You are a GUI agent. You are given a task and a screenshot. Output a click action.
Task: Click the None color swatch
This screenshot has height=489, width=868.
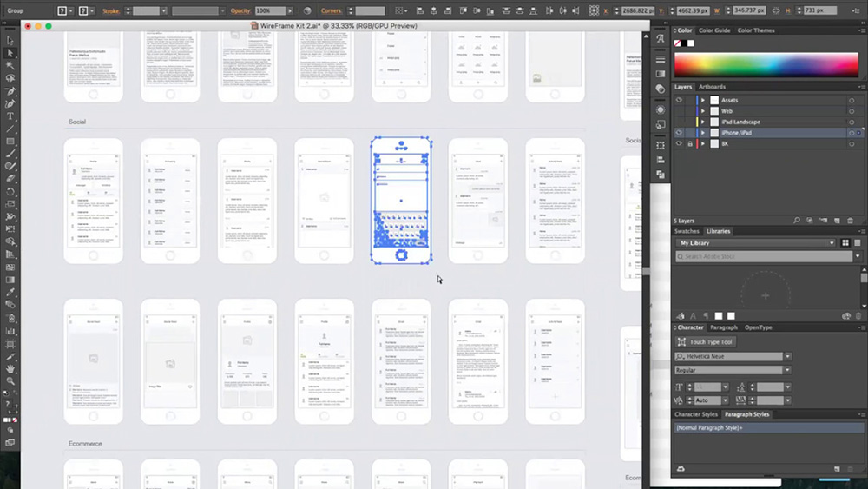click(677, 43)
